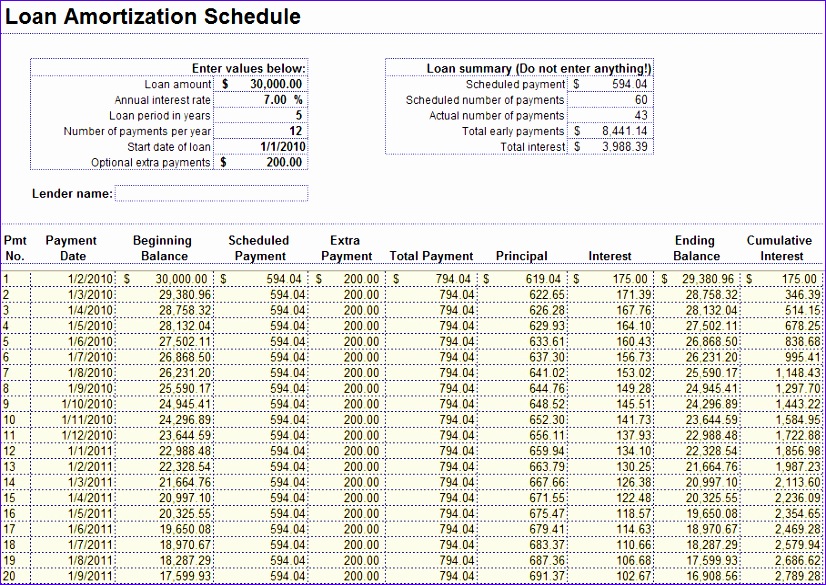Click interest value 141.73
826x585 pixels.
634,420
